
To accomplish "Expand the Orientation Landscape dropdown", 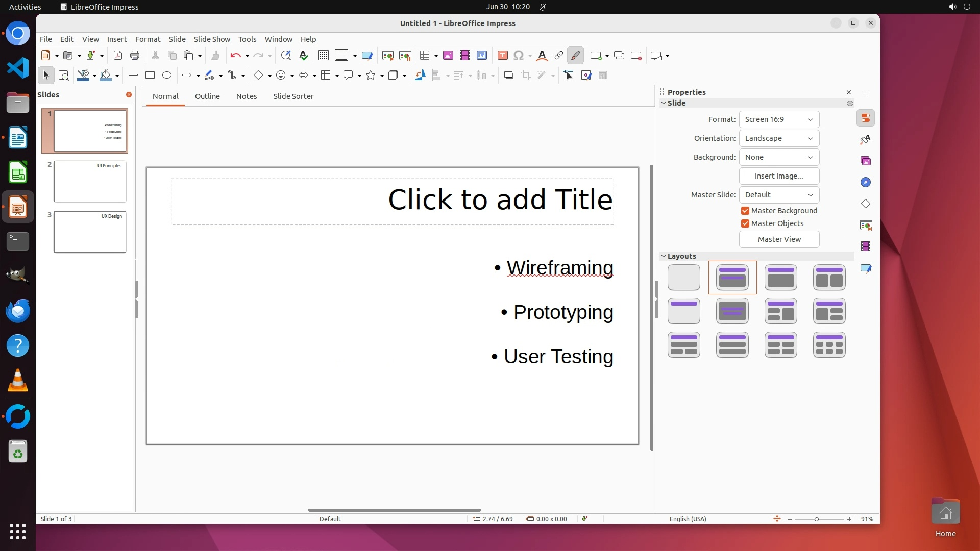I will point(779,138).
